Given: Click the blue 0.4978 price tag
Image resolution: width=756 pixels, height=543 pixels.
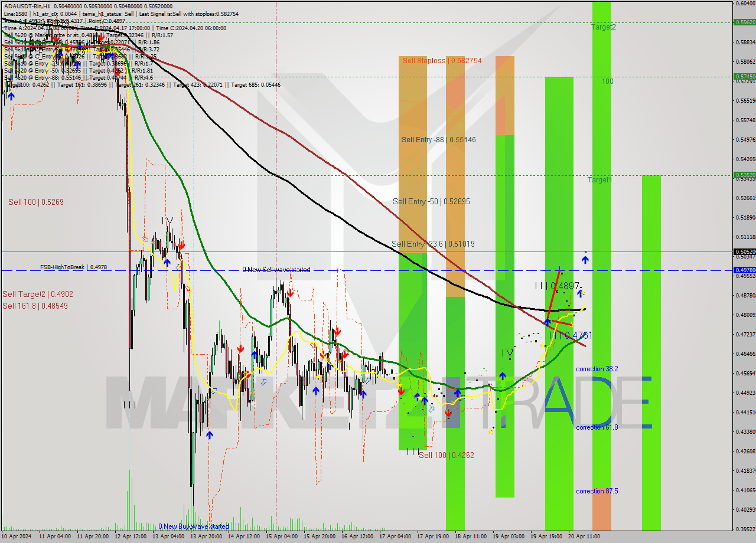Looking at the screenshot, I should pos(744,270).
